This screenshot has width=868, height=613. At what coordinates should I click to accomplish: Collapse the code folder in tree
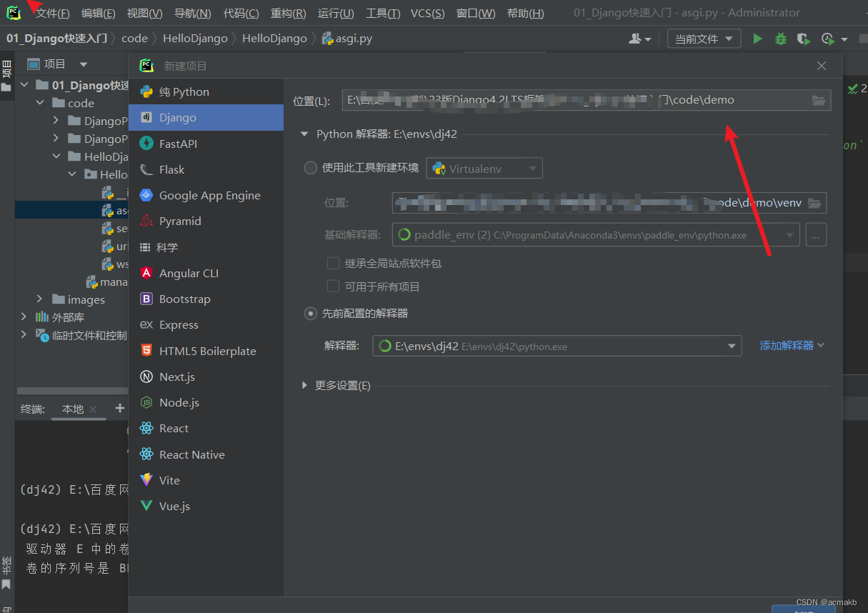(40, 103)
